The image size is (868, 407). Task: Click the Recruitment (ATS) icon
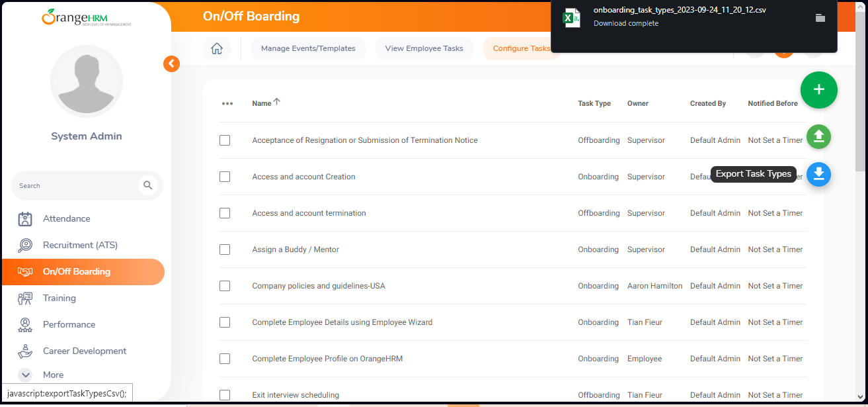25,246
